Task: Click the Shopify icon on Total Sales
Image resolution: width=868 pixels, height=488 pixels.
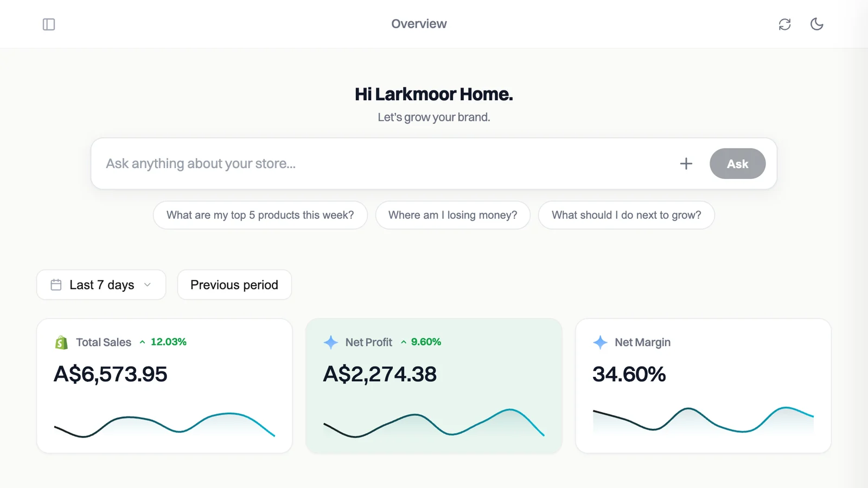Action: click(61, 343)
